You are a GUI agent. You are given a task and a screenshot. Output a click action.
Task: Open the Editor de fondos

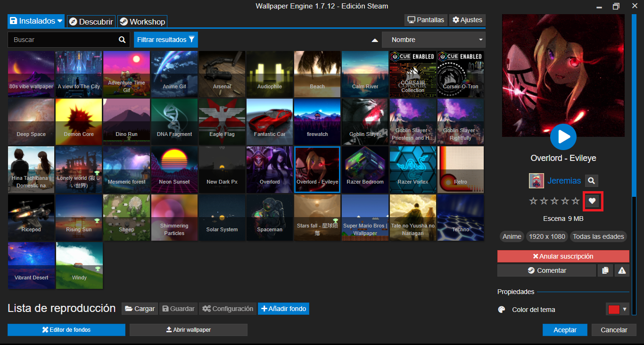click(66, 330)
